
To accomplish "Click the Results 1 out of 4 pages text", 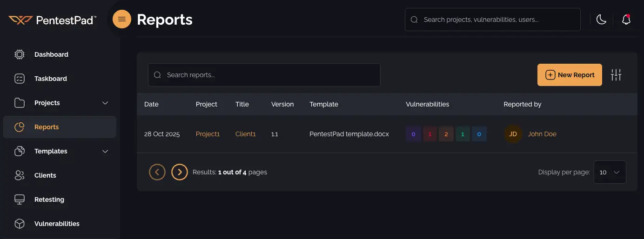I will [230, 172].
